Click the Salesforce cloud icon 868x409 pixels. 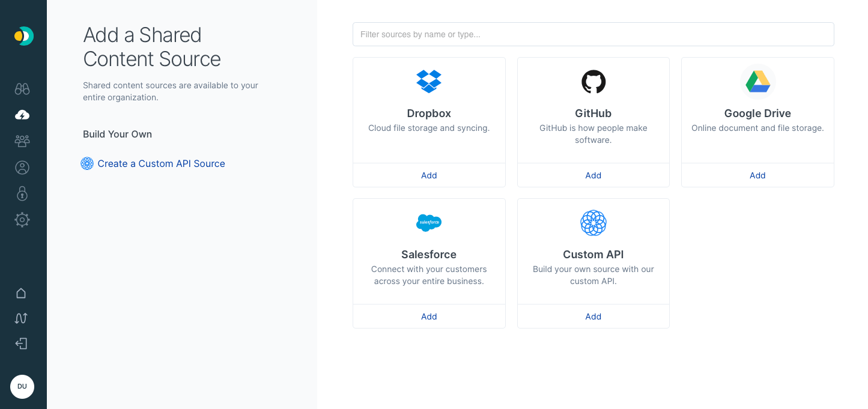429,223
